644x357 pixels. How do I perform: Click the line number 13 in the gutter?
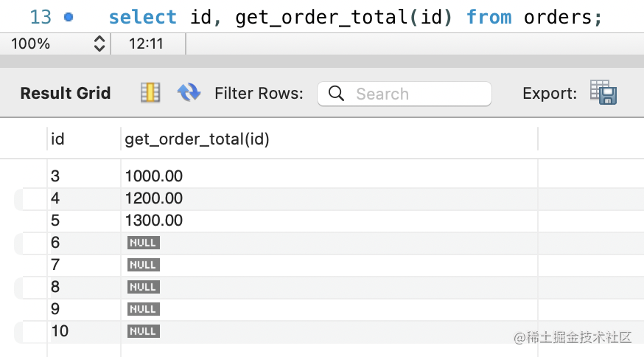point(41,17)
